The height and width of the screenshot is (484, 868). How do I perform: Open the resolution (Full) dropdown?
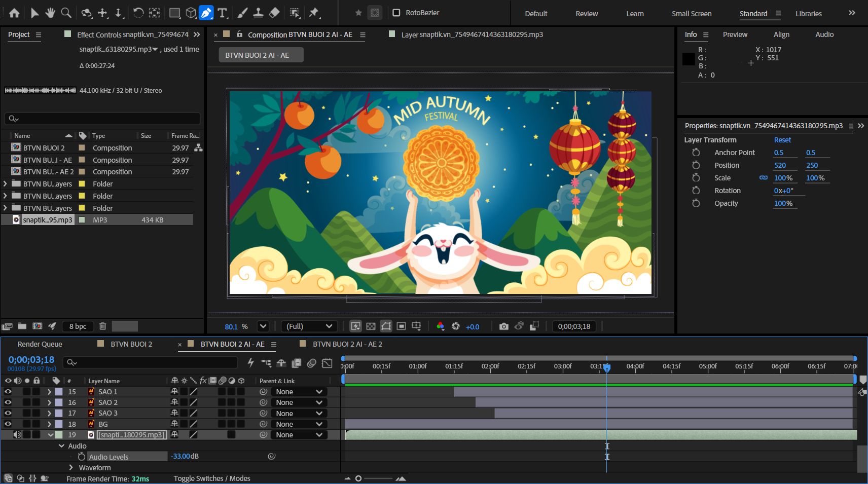pyautogui.click(x=309, y=326)
